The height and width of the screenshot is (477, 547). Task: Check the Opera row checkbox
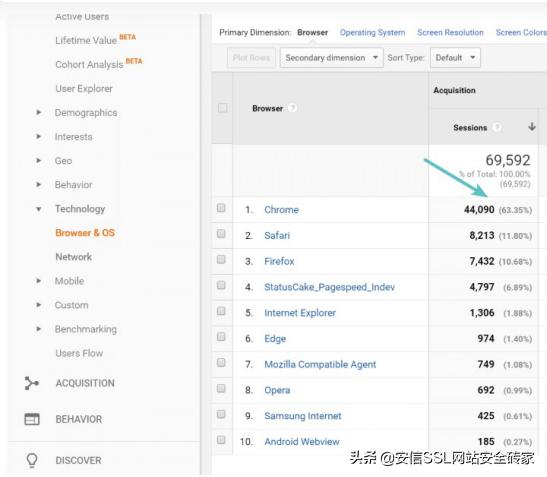(221, 388)
